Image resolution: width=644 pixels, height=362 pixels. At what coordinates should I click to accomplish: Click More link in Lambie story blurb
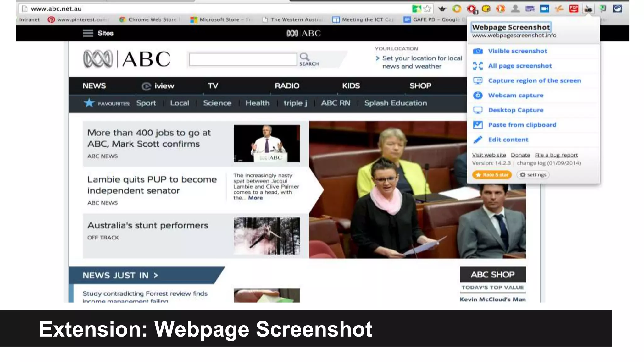[255, 198]
